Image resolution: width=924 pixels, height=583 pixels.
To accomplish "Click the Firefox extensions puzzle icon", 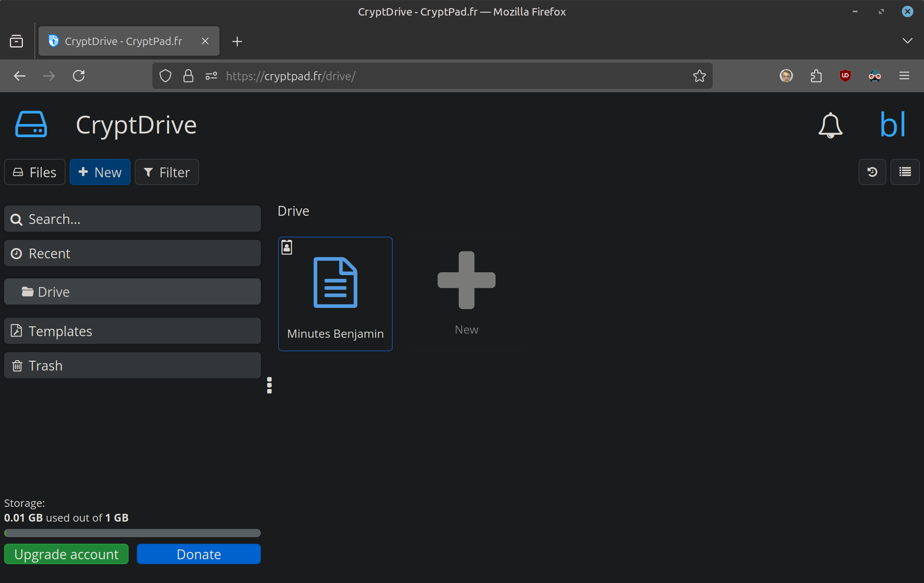I will pos(816,76).
